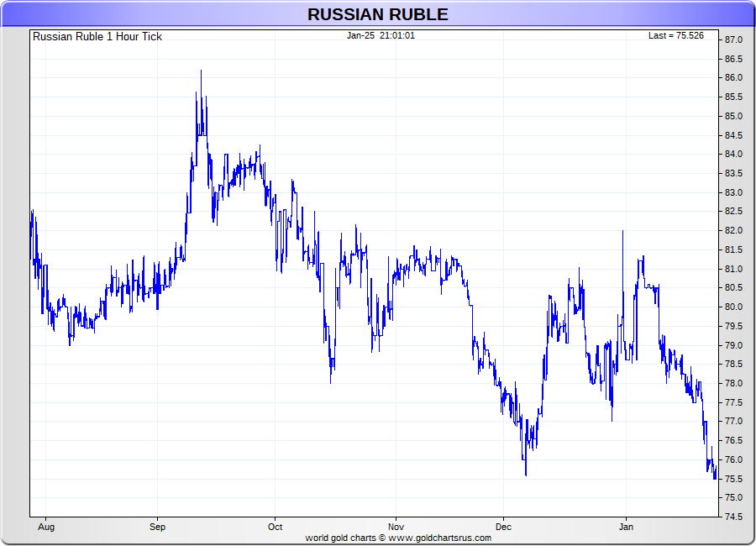Click the 84.5 y-axis label

(x=734, y=135)
